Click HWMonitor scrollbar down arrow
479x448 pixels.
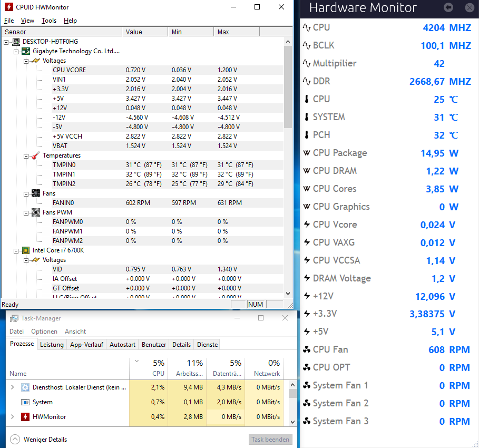288,294
